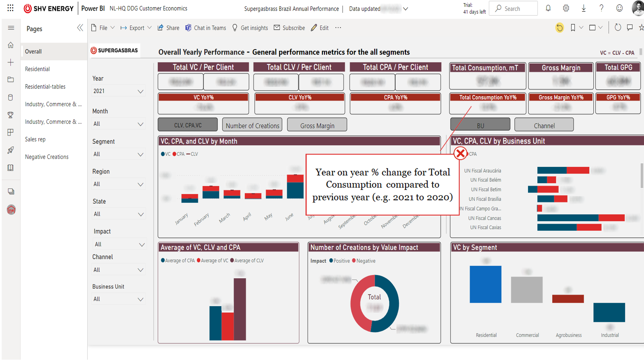The height and width of the screenshot is (362, 644).
Task: Open the Learn book icon
Action: (11, 168)
